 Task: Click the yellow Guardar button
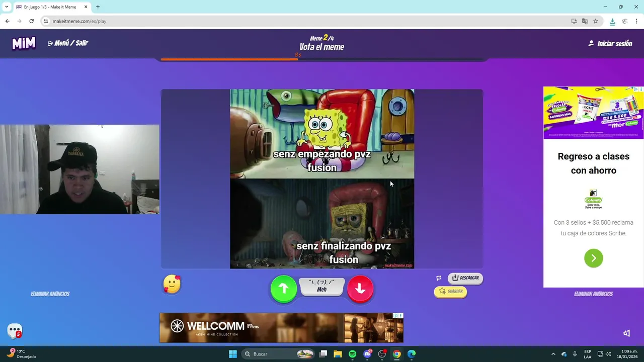[x=450, y=291]
